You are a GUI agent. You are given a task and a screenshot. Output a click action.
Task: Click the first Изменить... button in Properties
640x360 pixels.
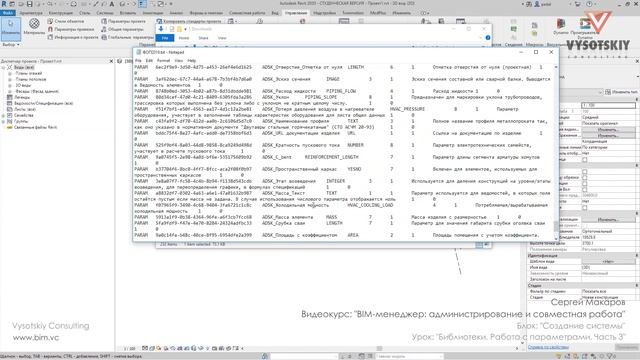pos(608,129)
